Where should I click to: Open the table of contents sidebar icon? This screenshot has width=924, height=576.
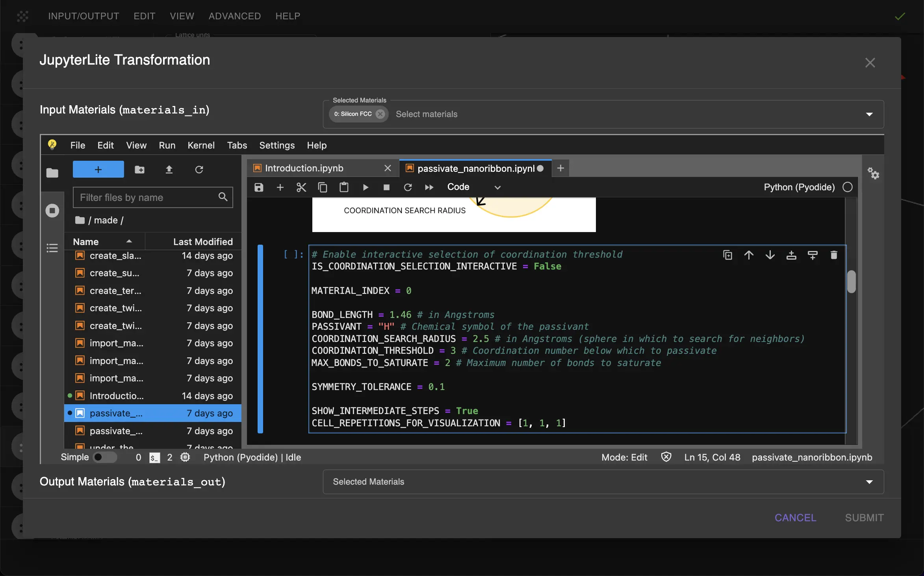tap(52, 248)
